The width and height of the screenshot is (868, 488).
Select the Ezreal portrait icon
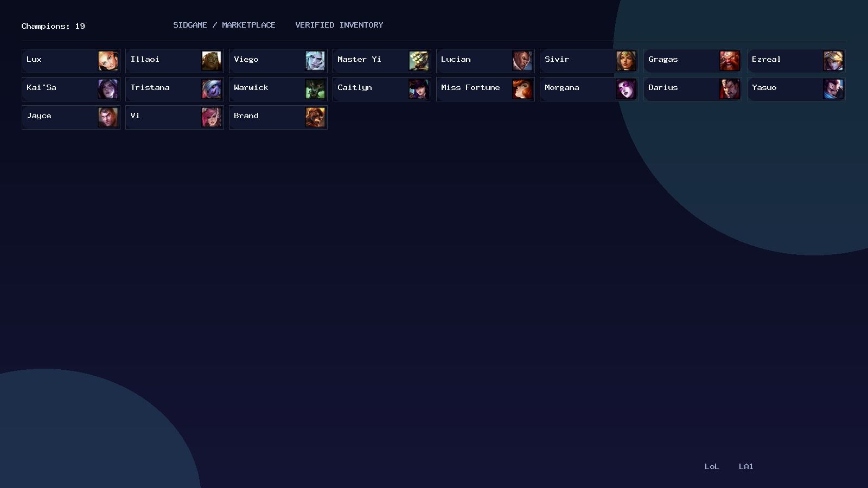tap(833, 61)
